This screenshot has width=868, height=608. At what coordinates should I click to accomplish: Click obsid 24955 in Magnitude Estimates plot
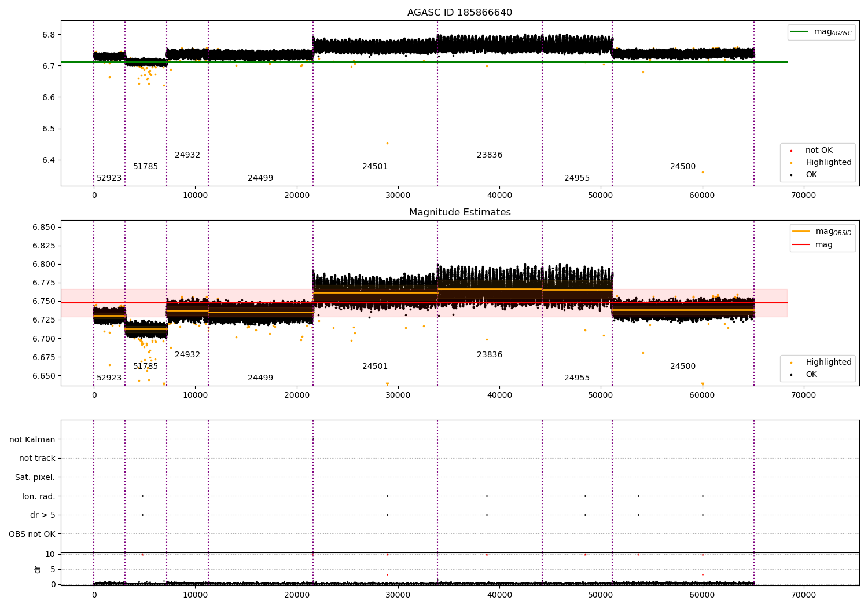[x=577, y=378]
